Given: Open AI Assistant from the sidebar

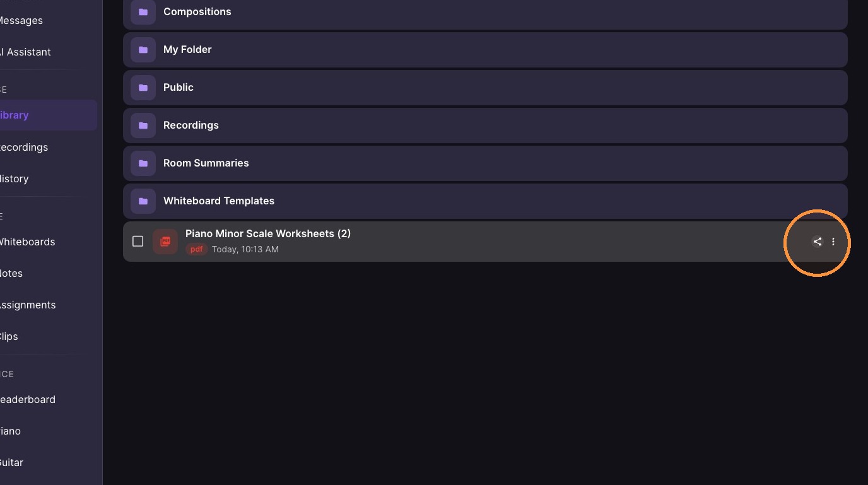Looking at the screenshot, I should click(x=25, y=52).
